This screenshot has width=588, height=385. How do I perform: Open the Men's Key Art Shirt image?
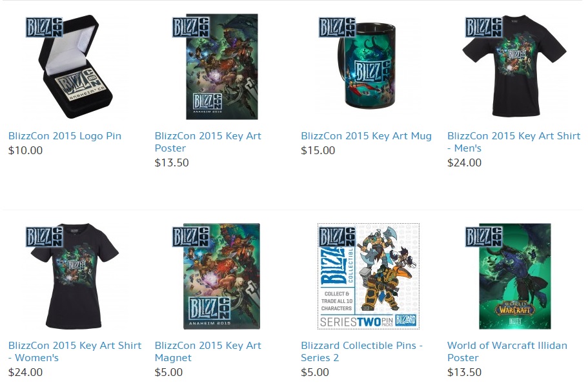(x=514, y=66)
